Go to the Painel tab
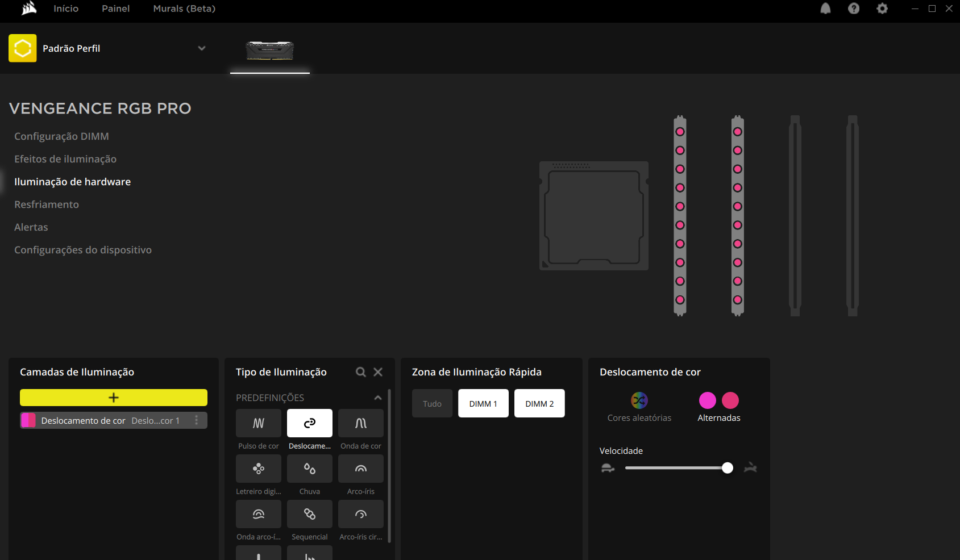960x560 pixels. 116,9
